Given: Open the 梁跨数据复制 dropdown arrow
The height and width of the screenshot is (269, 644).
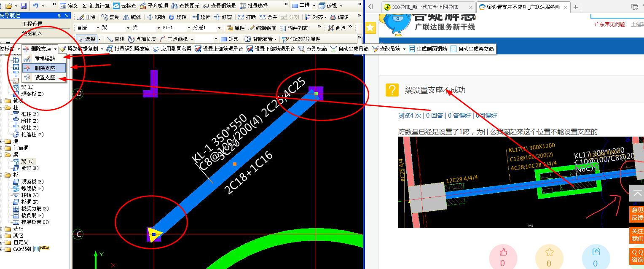Looking at the screenshot, I should pyautogui.click(x=102, y=49).
